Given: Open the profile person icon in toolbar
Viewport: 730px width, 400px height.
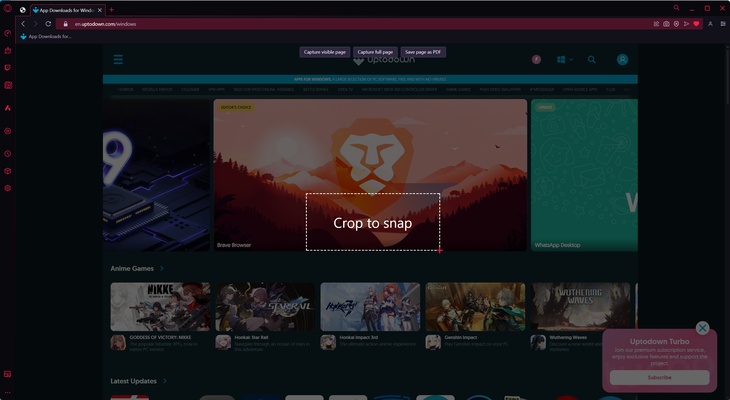Looking at the screenshot, I should click(710, 24).
